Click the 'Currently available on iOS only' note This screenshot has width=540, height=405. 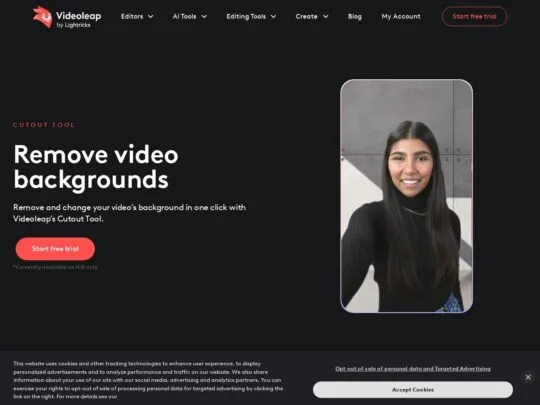[x=55, y=267]
